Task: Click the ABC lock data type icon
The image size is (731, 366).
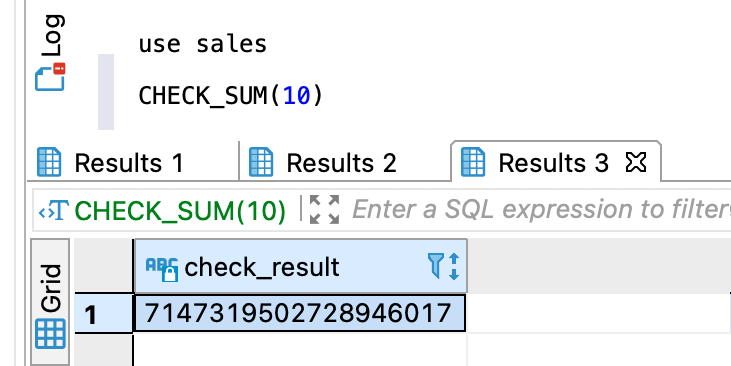Action: click(162, 269)
